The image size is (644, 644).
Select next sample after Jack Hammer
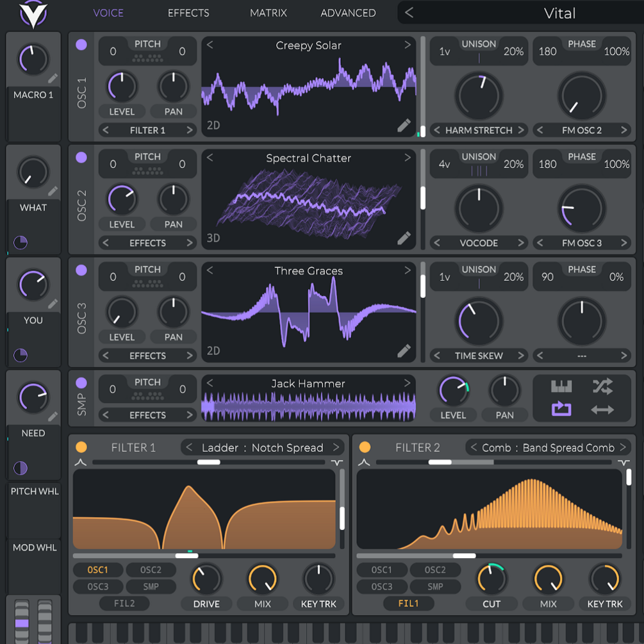(x=407, y=383)
